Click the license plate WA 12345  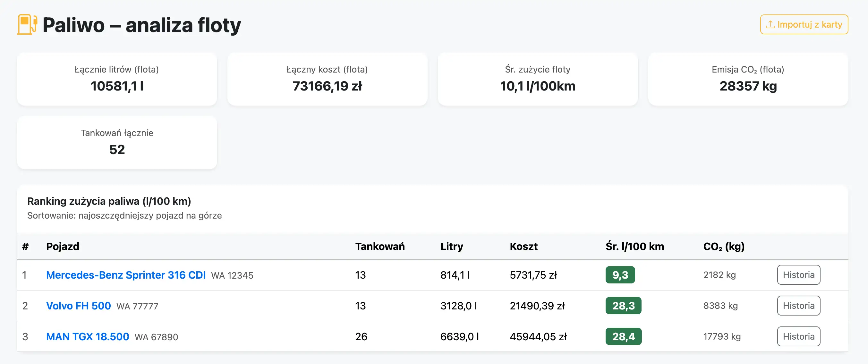tap(232, 275)
